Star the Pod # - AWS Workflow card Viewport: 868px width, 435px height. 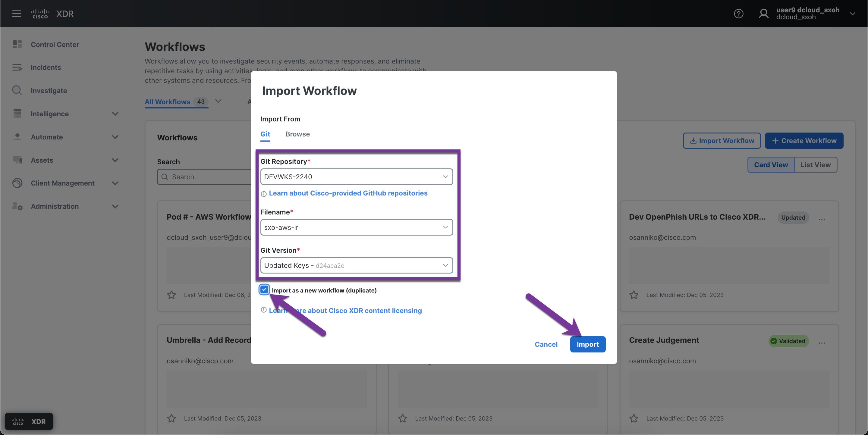pos(171,295)
